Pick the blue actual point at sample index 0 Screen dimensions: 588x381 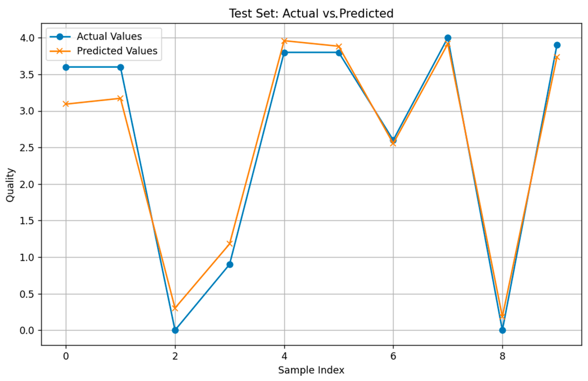click(66, 67)
